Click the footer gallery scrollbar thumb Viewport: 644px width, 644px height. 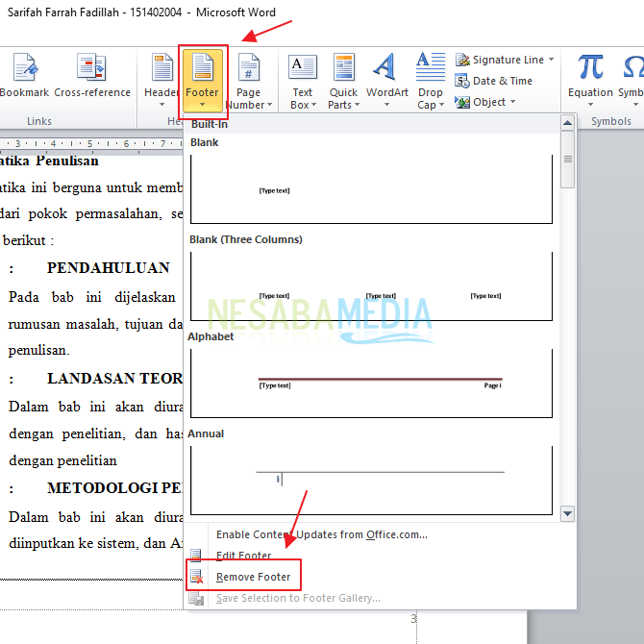pyautogui.click(x=567, y=160)
